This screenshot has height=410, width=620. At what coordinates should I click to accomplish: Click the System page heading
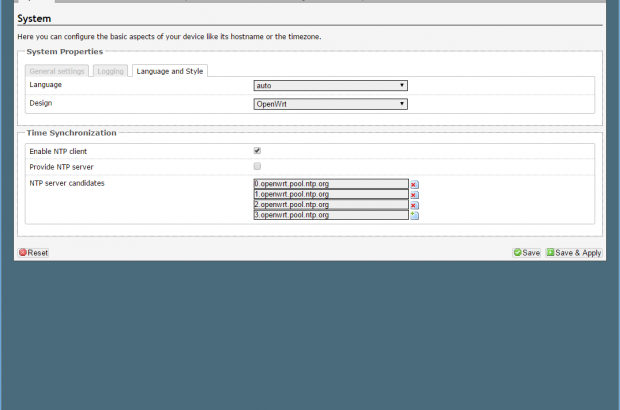pos(35,18)
